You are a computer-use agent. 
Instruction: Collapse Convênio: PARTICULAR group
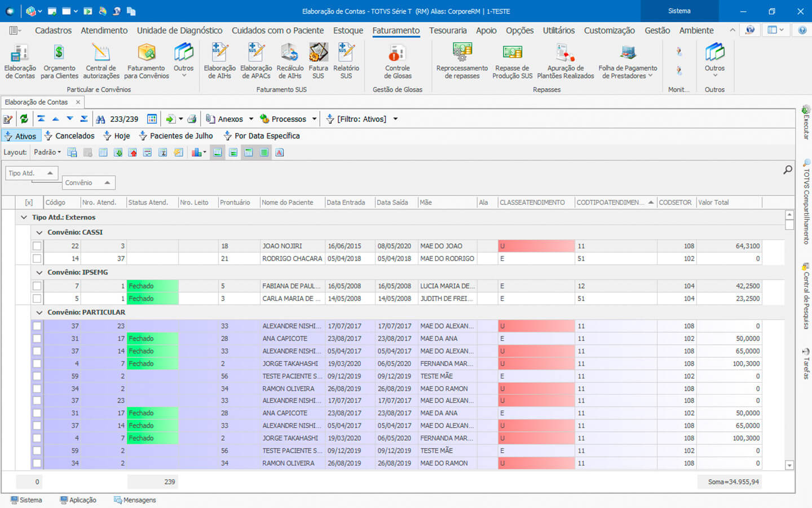click(39, 312)
